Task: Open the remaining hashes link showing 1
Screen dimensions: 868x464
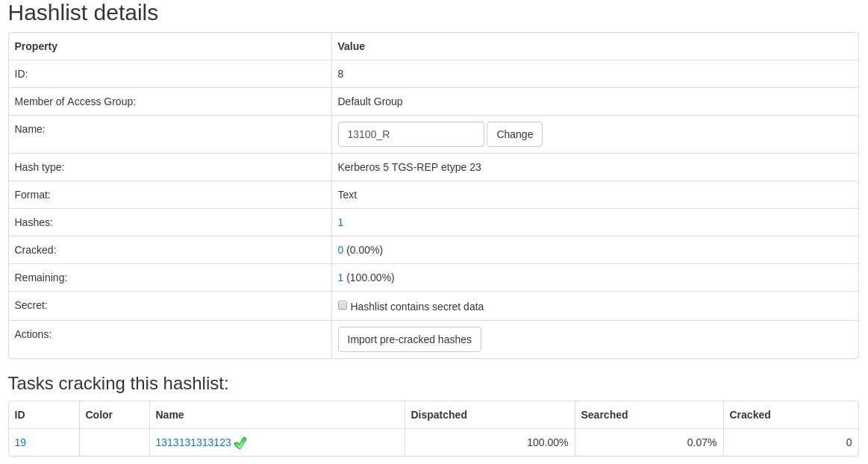Action: (x=340, y=278)
